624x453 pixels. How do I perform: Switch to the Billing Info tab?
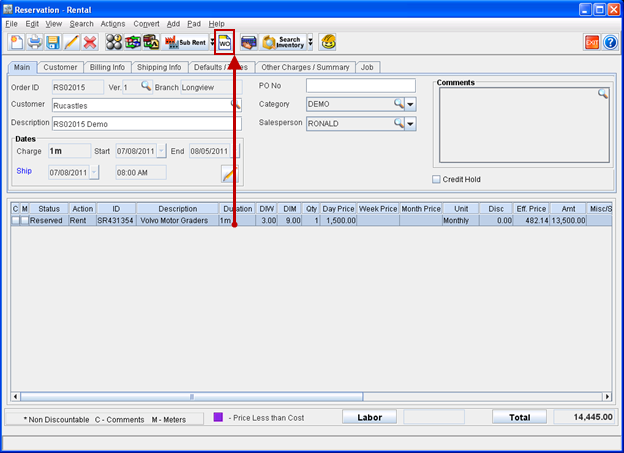(107, 67)
